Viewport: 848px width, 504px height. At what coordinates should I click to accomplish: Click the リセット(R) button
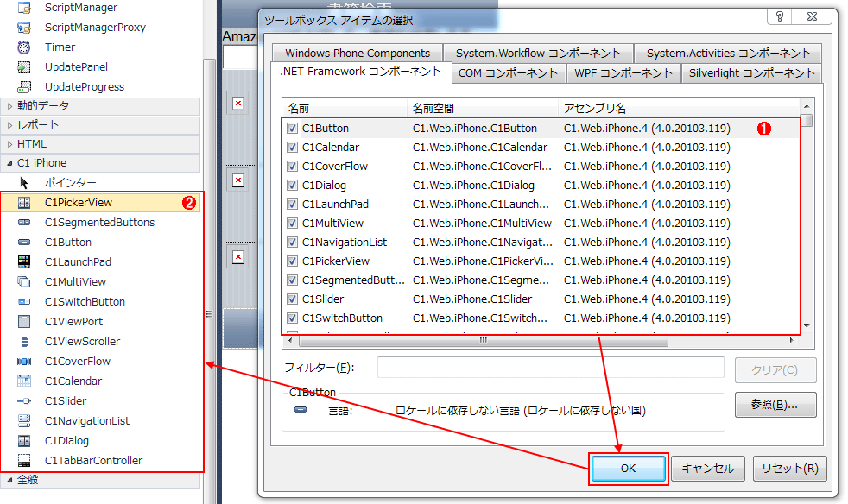tap(789, 469)
